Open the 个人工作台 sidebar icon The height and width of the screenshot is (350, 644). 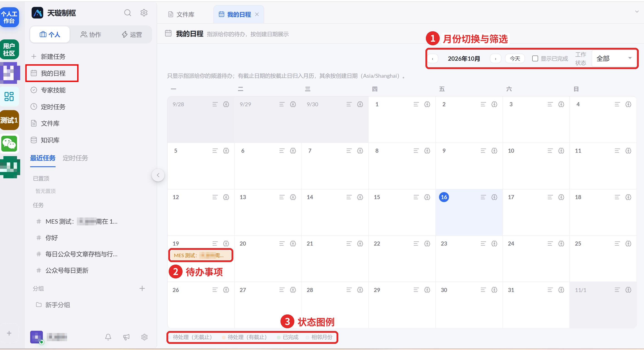pos(10,17)
